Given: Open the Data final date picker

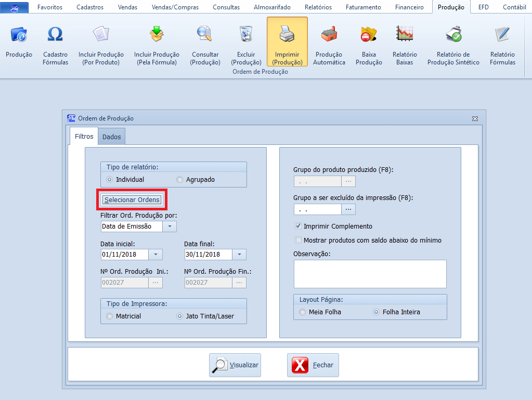Looking at the screenshot, I should [239, 255].
